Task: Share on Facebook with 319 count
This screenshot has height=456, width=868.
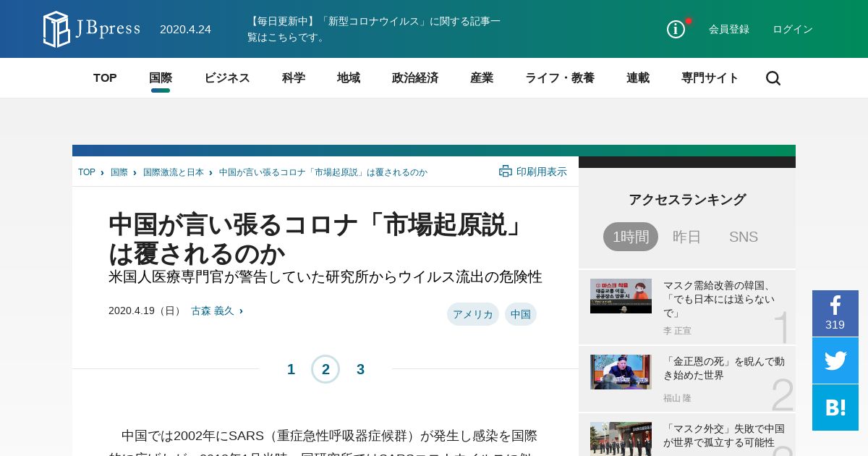Action: 835,313
